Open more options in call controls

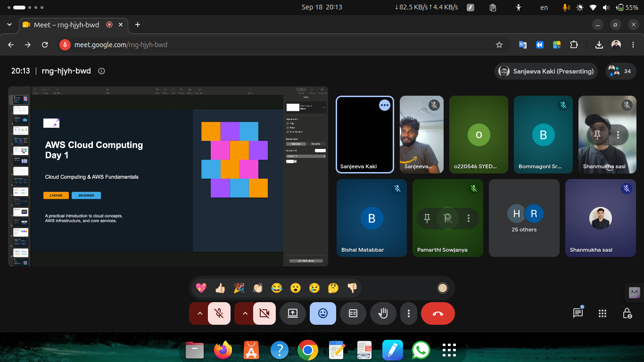click(x=409, y=313)
